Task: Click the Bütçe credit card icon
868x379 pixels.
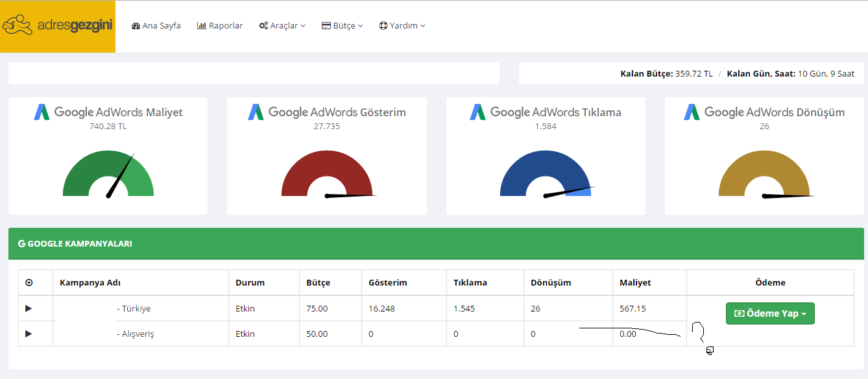Action: click(x=326, y=26)
